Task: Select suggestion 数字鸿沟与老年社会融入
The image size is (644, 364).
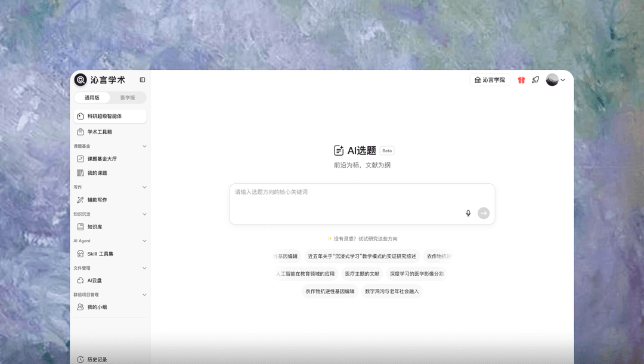Action: click(x=392, y=291)
